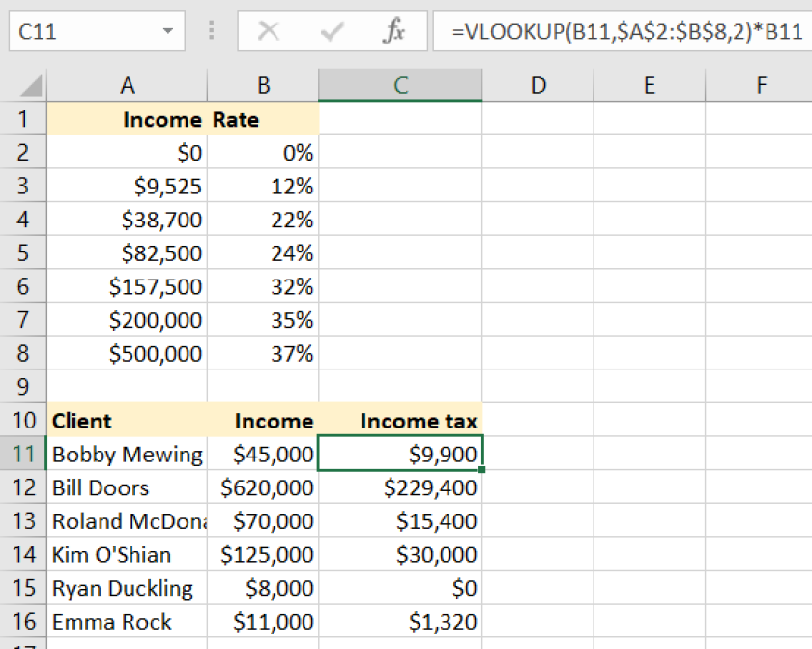The image size is (812, 649).
Task: Click the Cancel (X) formula bar icon
Action: (x=269, y=32)
